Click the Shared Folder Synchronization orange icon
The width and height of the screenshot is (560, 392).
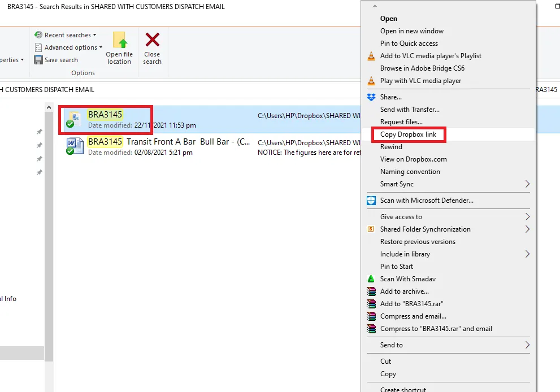pyautogui.click(x=371, y=229)
